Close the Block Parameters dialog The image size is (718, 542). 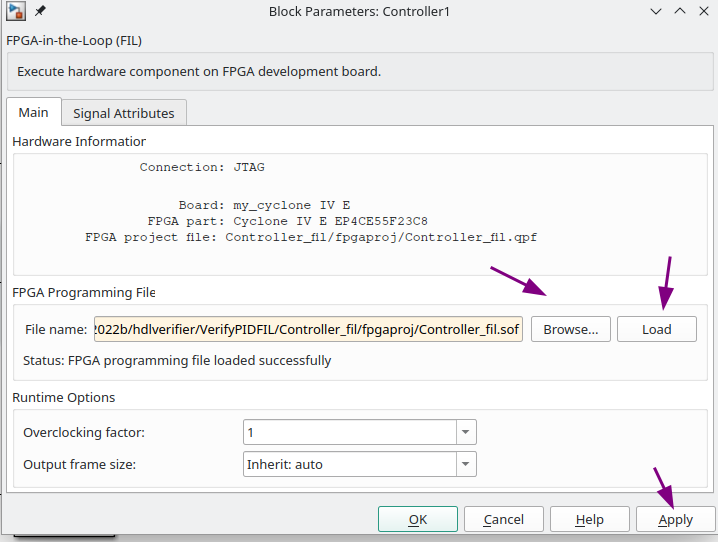click(x=704, y=11)
